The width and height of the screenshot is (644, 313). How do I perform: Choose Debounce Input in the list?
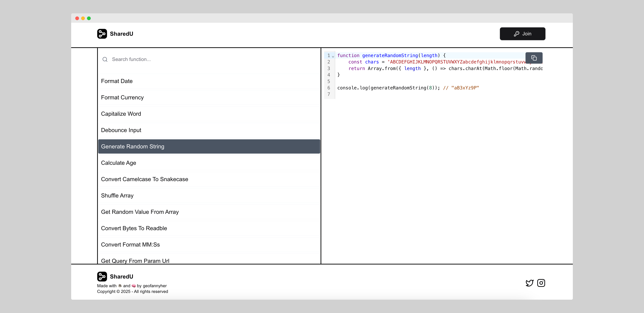click(x=121, y=130)
